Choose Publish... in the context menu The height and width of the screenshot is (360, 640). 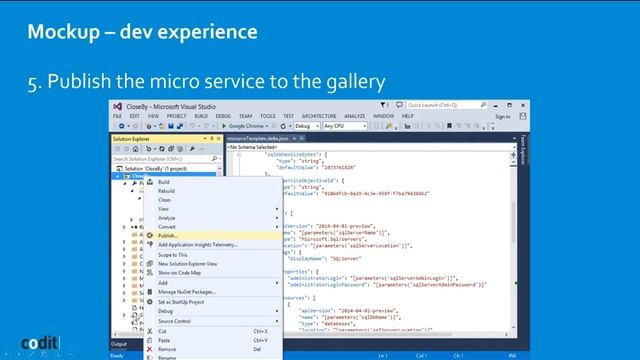click(213, 236)
